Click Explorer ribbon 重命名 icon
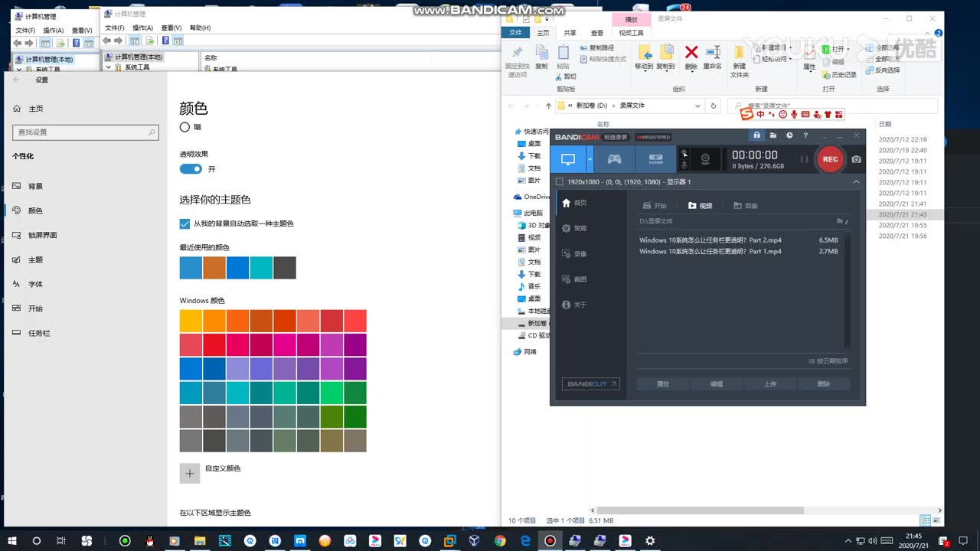 click(713, 52)
